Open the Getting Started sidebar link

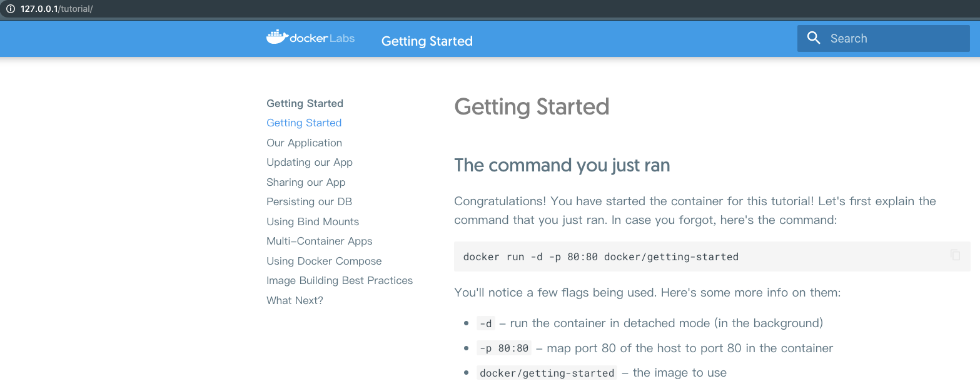click(x=304, y=123)
